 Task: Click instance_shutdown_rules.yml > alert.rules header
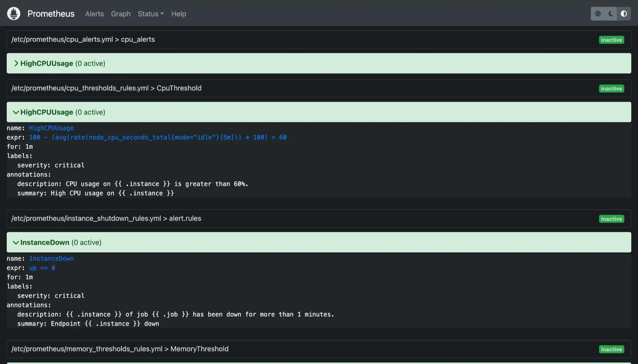(x=319, y=219)
